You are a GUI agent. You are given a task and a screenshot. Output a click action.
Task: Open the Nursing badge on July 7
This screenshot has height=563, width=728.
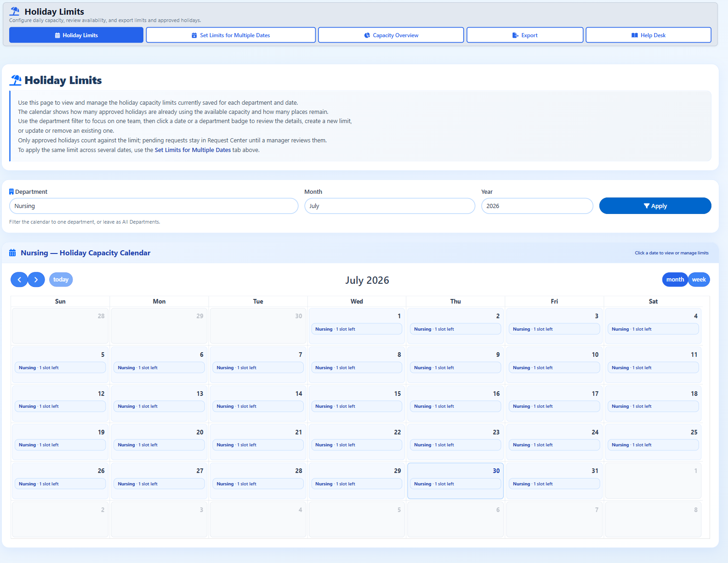258,368
